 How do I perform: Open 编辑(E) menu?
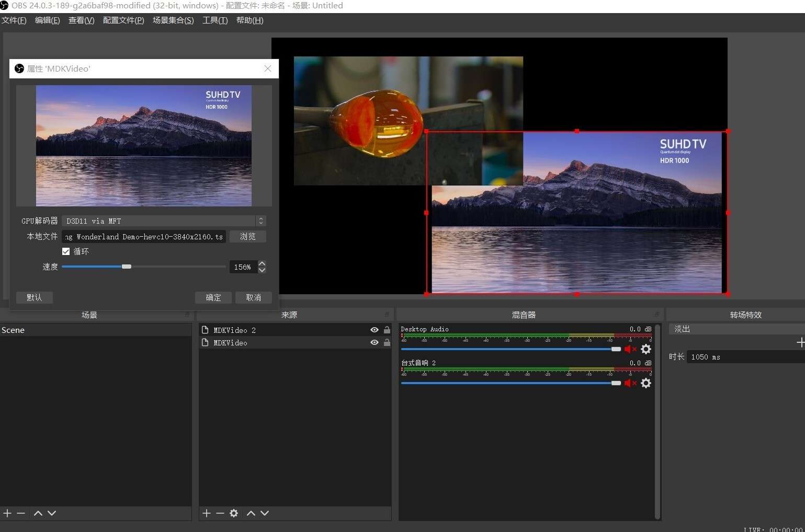pos(47,20)
